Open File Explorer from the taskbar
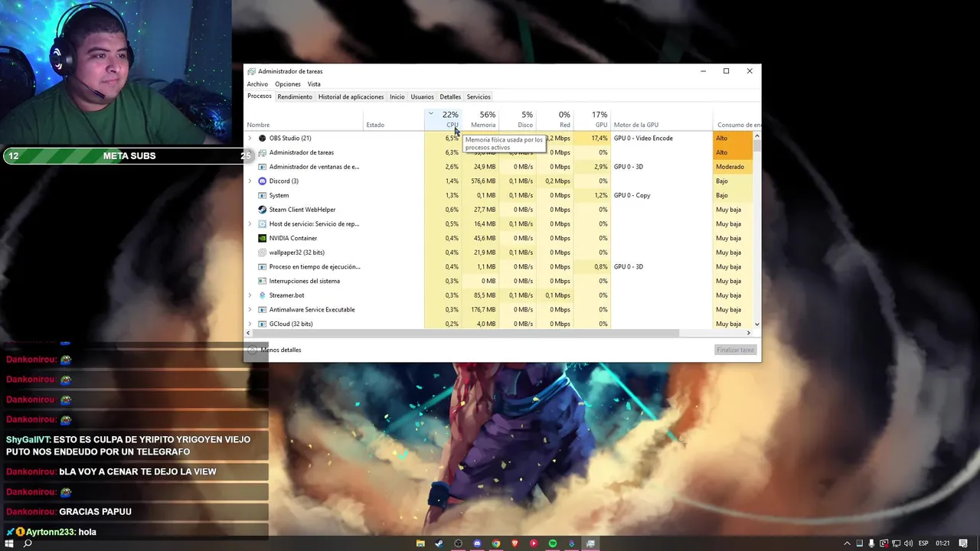Viewport: 980px width, 551px height. 420,543
